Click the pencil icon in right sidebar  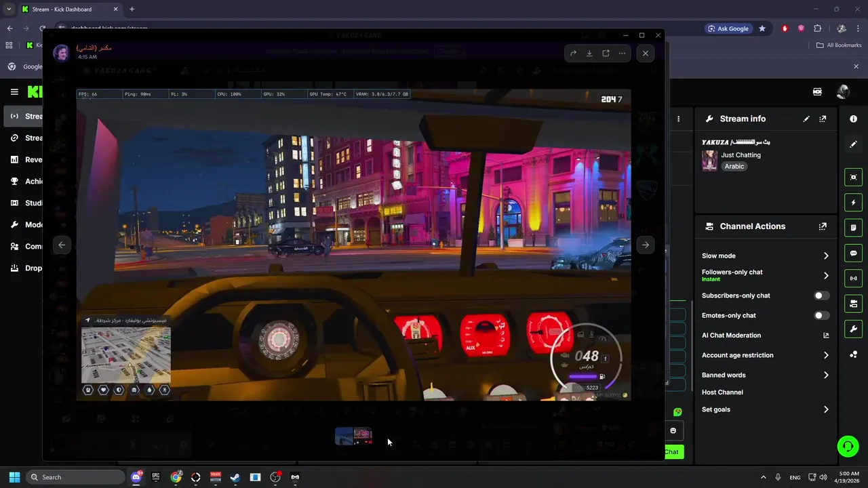coord(853,144)
